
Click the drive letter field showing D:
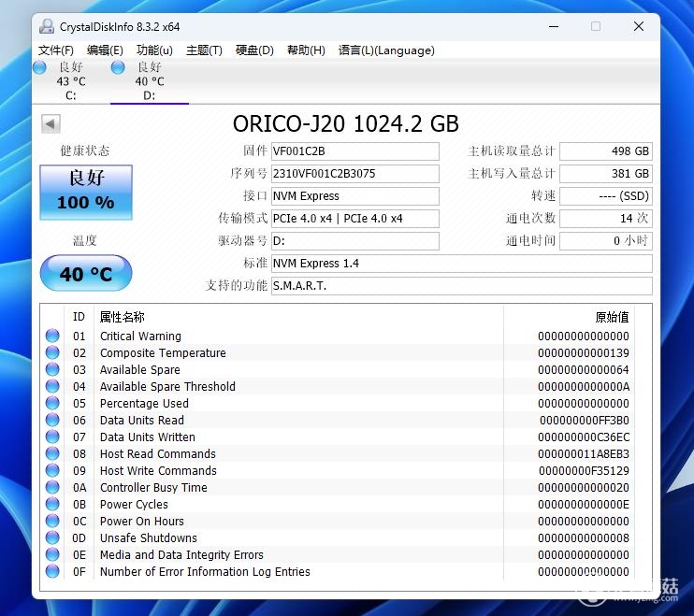pos(355,241)
